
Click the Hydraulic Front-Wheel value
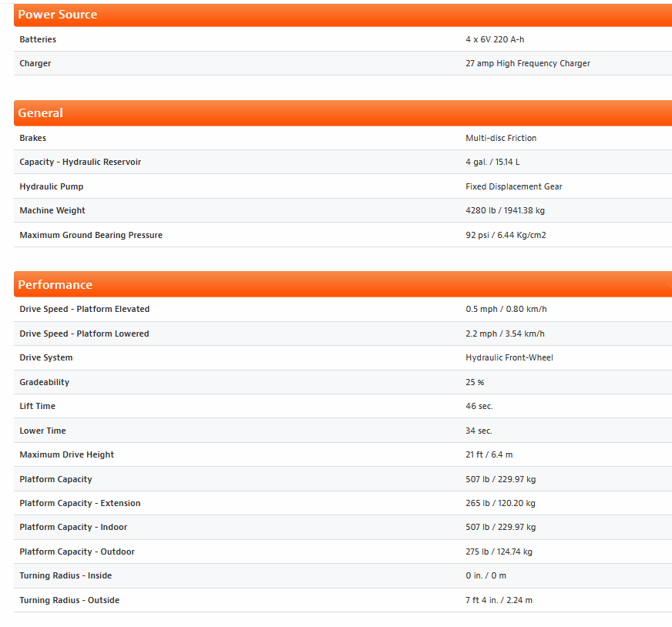pos(509,358)
